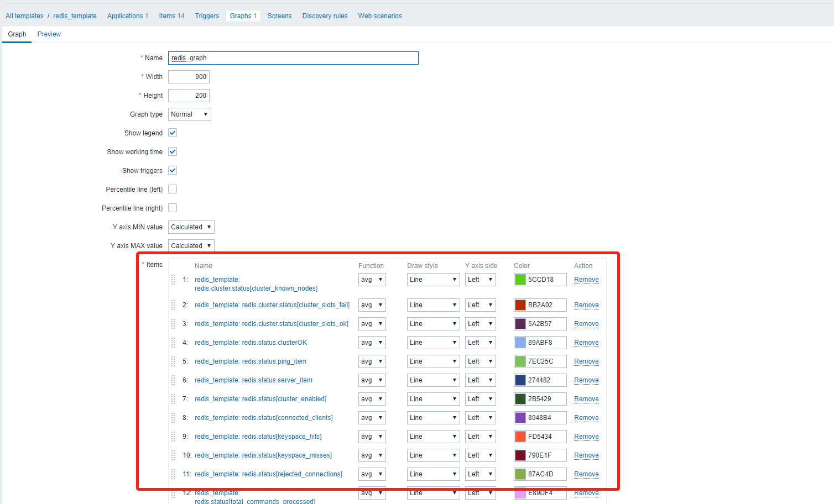Click drag handle of cluster_slots_fail row
The height and width of the screenshot is (504, 834).
coord(173,305)
